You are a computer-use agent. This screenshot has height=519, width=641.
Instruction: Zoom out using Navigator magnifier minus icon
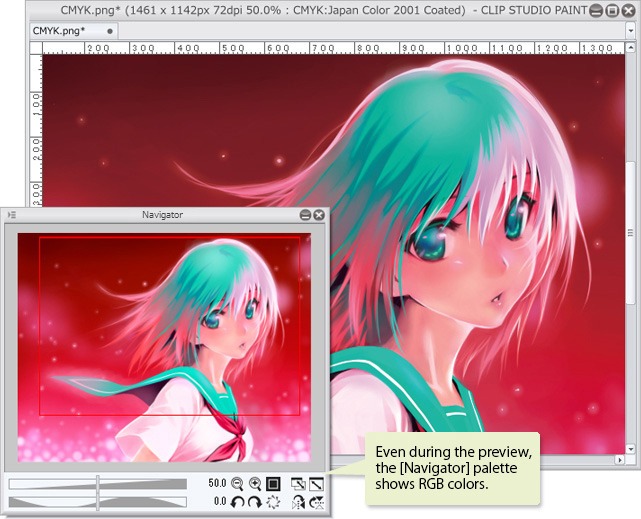tap(237, 484)
